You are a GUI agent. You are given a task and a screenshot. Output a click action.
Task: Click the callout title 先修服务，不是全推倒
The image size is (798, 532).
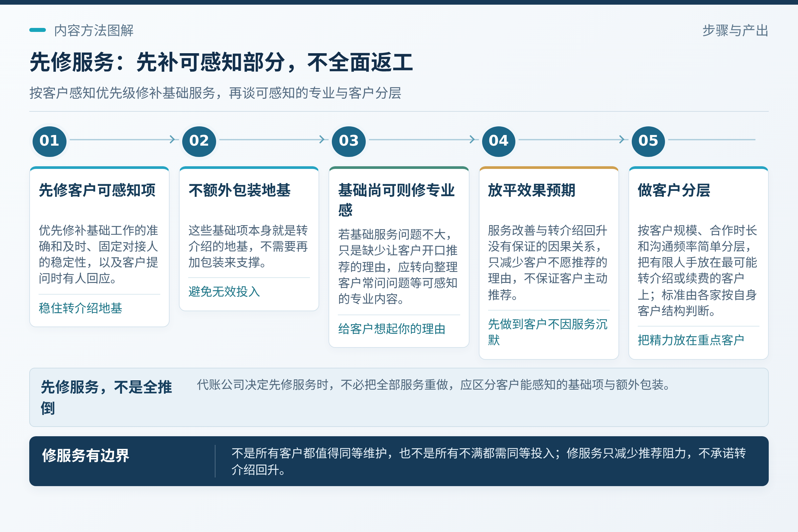(x=106, y=397)
